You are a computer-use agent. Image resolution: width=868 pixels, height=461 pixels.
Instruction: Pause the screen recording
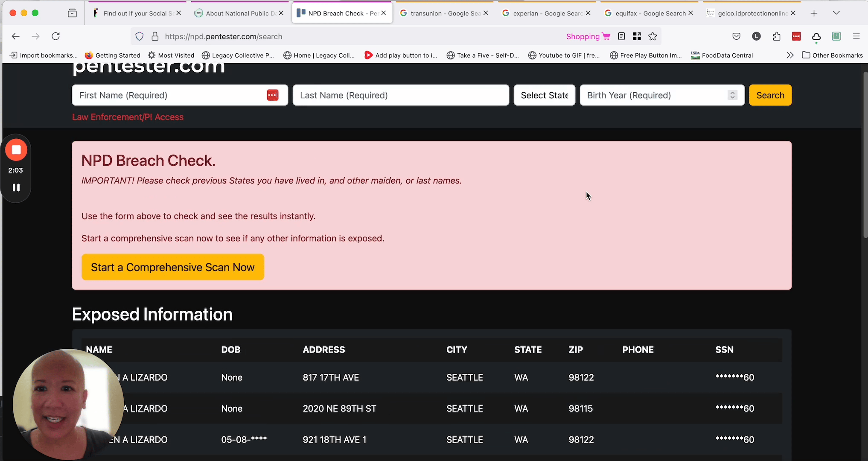coord(16,187)
